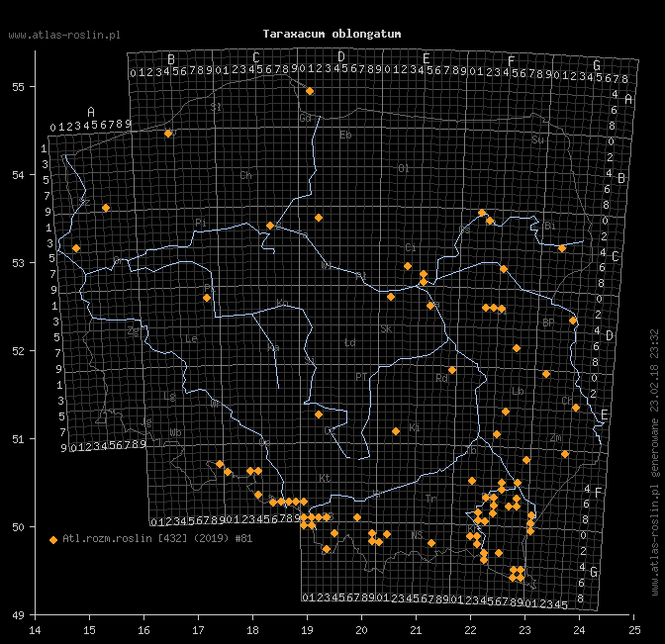The image size is (665, 644).
Task: Click the 'Pi' city label on the map
Action: 201,223
